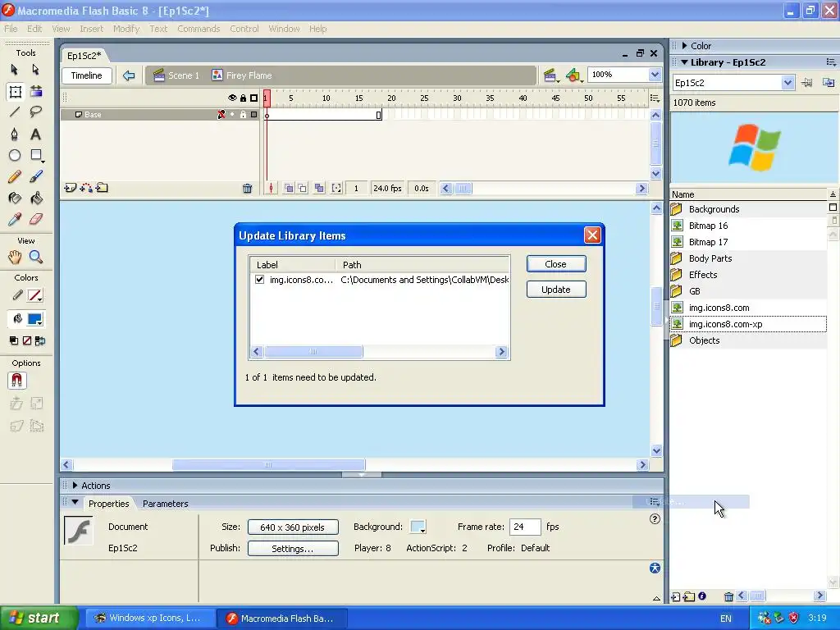Select the Paint Bucket tool
This screenshot has width=840, height=630.
(35, 199)
